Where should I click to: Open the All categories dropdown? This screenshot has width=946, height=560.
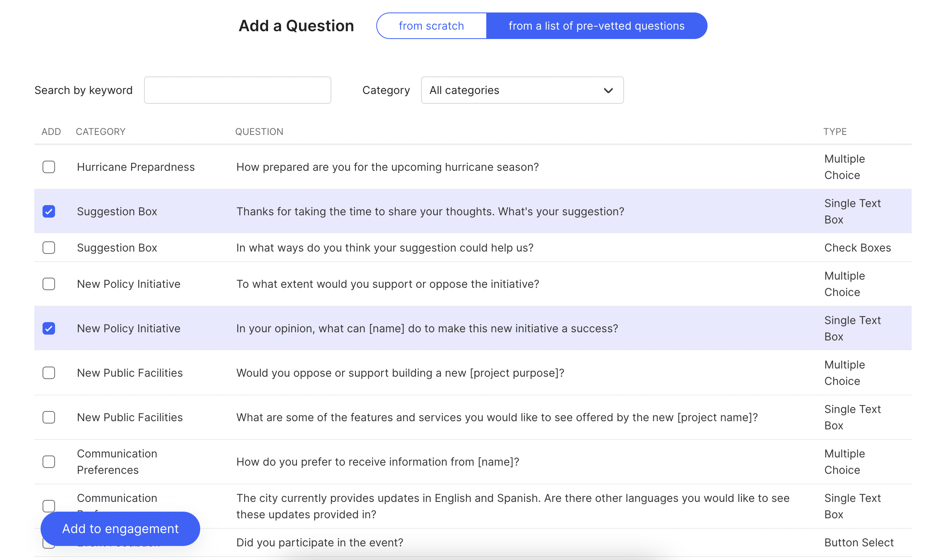point(522,90)
